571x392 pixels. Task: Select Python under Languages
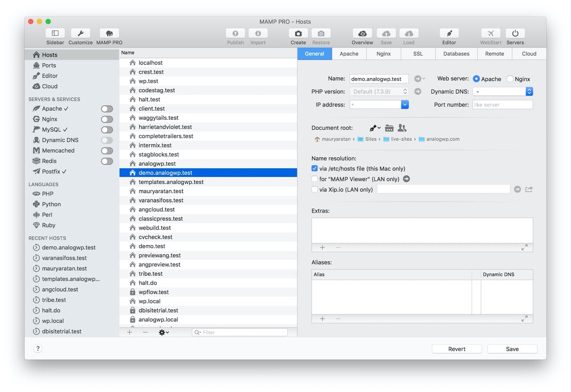[51, 204]
